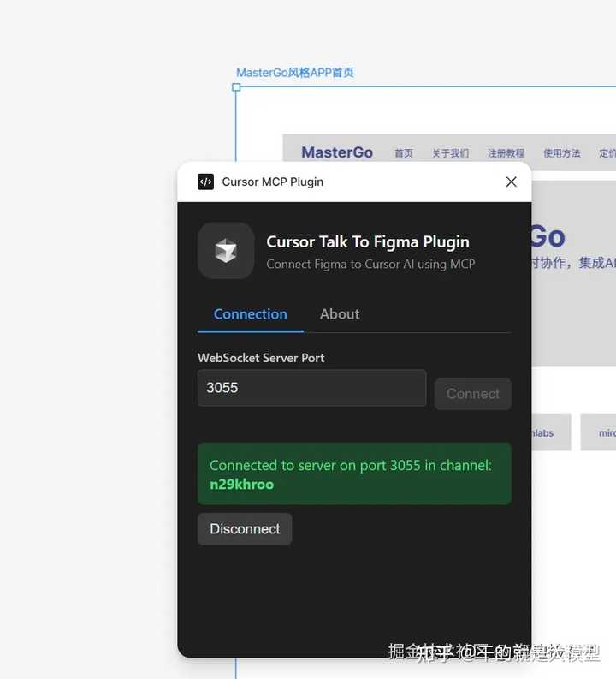
Task: Close the Cursor MCP Plugin window
Action: [x=511, y=182]
